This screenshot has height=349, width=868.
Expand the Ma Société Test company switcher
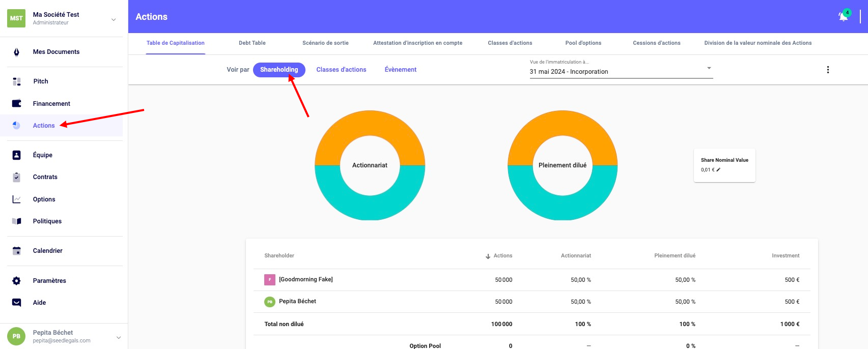(114, 19)
